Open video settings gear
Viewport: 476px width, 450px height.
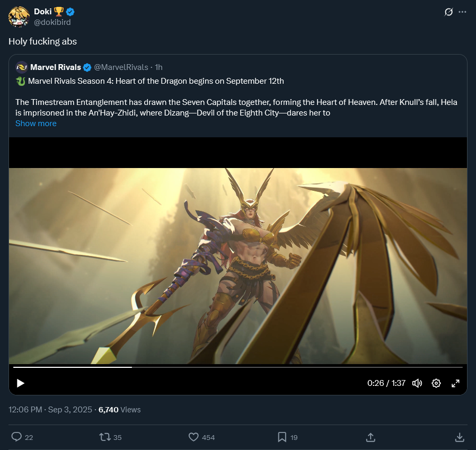(x=436, y=383)
